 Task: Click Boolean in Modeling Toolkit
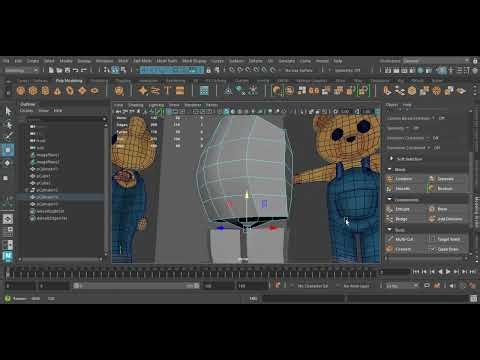coord(445,189)
